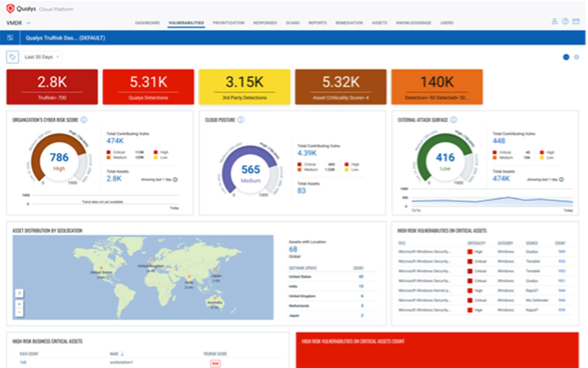Open the Responses tab

click(265, 23)
